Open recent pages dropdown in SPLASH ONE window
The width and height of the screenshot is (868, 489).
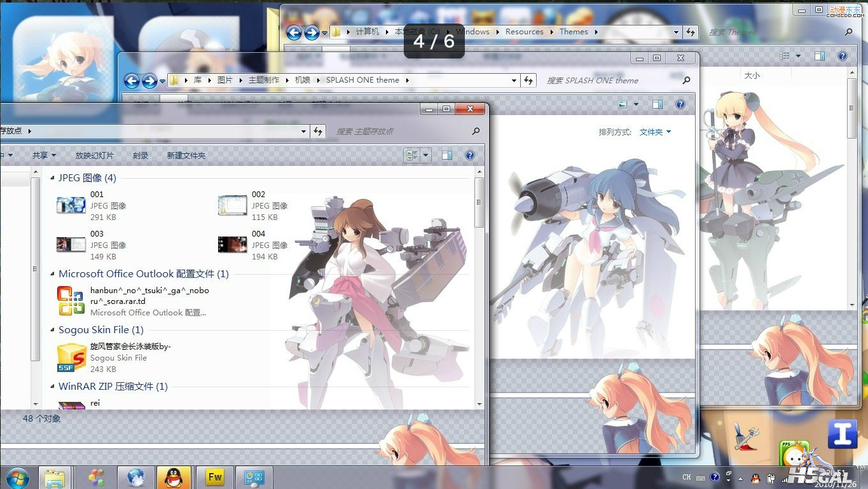coord(162,81)
